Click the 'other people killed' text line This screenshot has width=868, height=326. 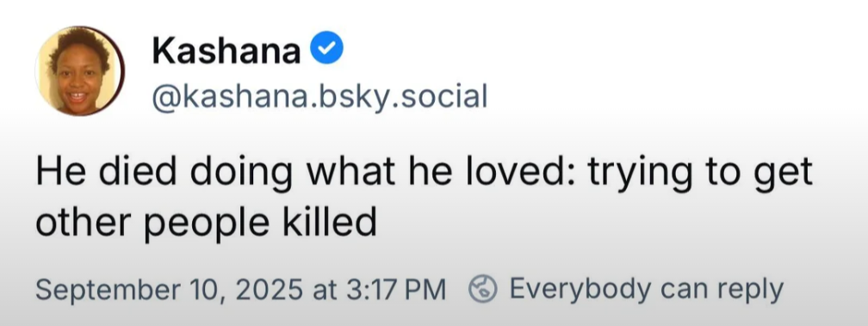tap(206, 222)
